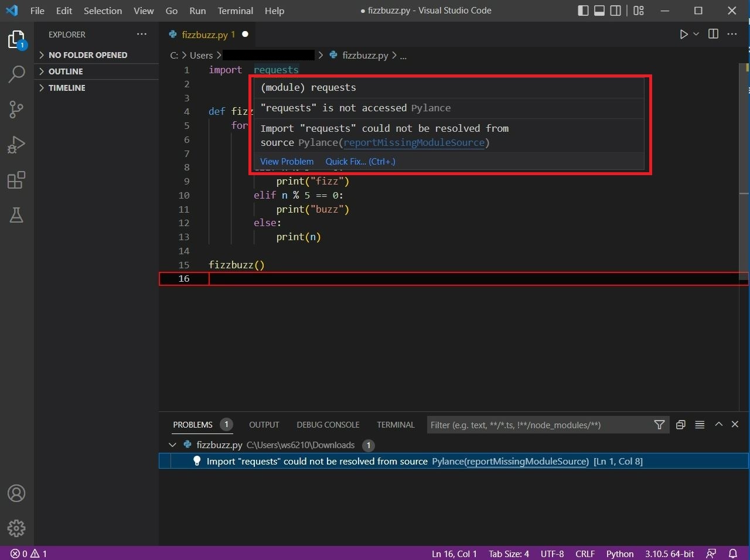This screenshot has height=560, width=750.
Task: Open the Testing flask view
Action: 16,215
